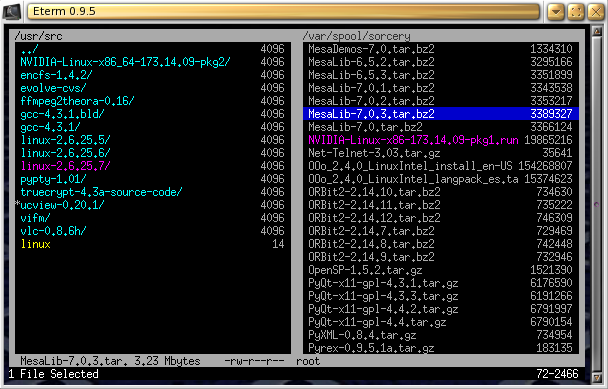Click the root owner status text
Screen dimensions: 608x389
point(308,361)
